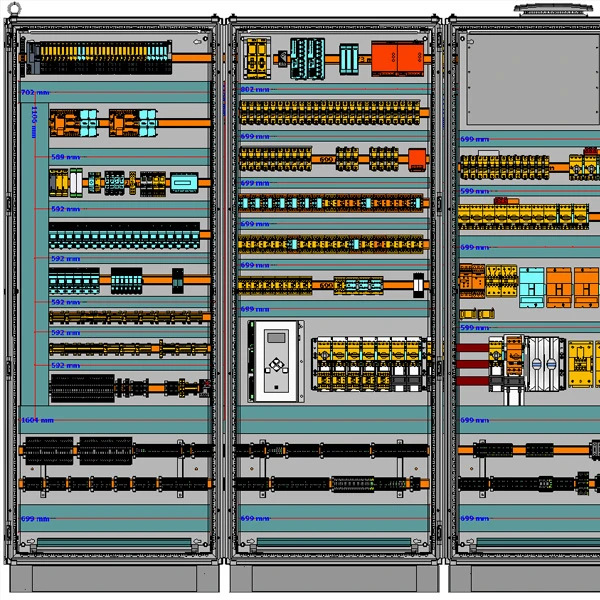Select the teal display module in left cabinet

[186, 183]
